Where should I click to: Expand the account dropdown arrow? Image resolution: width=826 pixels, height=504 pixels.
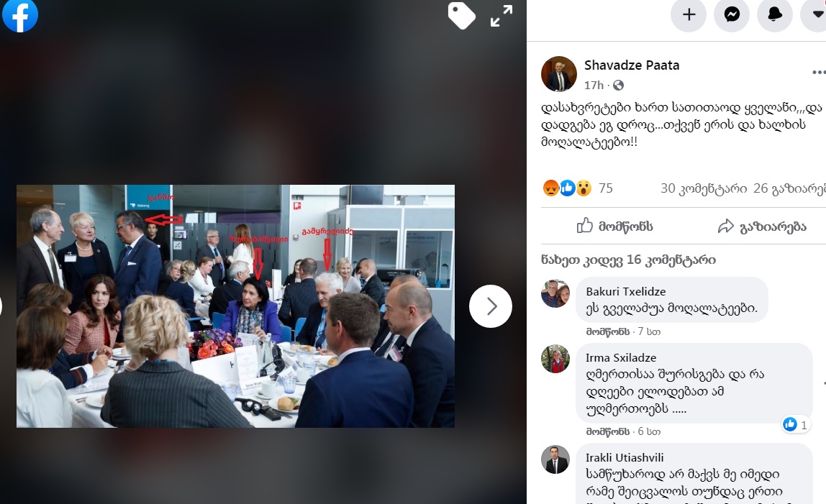[815, 15]
